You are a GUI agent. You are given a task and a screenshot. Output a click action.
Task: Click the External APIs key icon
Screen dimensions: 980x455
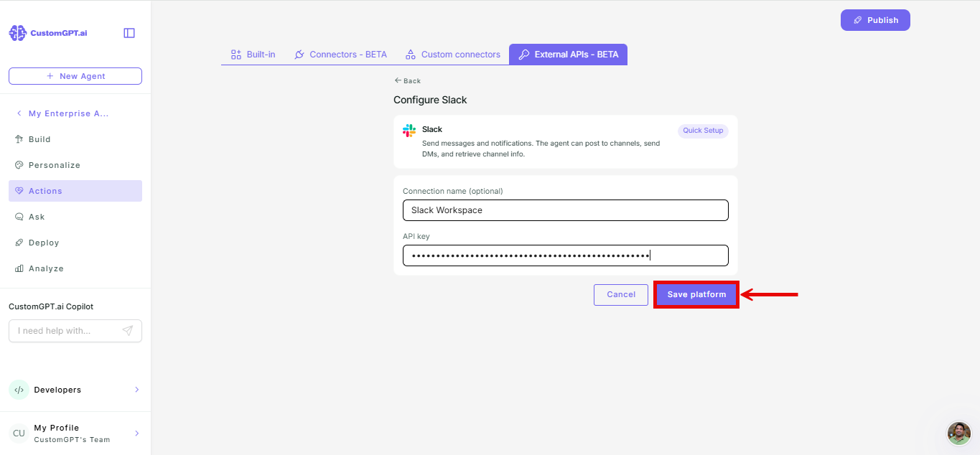point(524,55)
